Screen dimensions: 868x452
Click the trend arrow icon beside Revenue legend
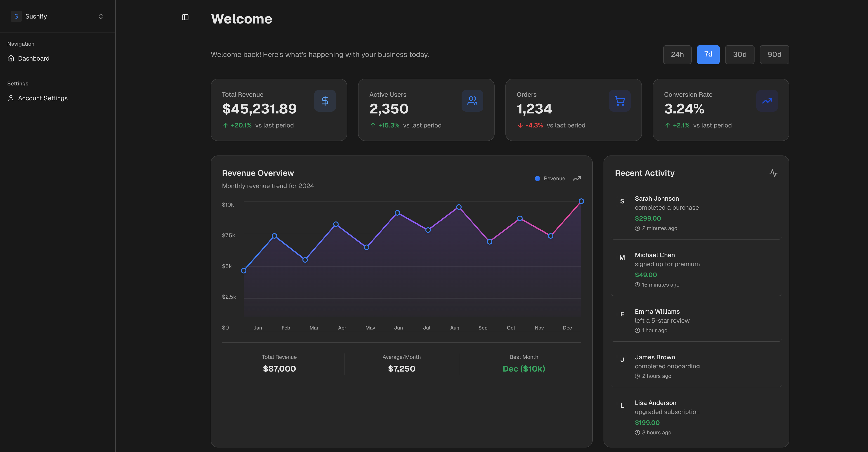coord(577,179)
